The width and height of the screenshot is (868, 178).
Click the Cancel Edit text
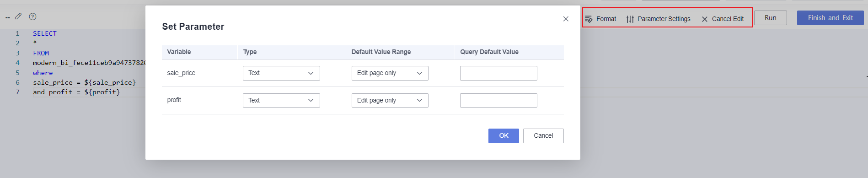(728, 19)
